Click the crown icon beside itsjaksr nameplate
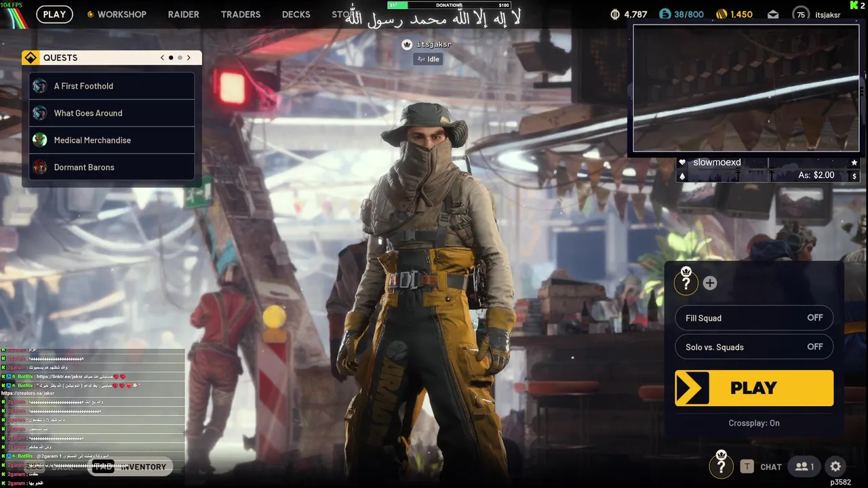The height and width of the screenshot is (488, 868). (407, 45)
